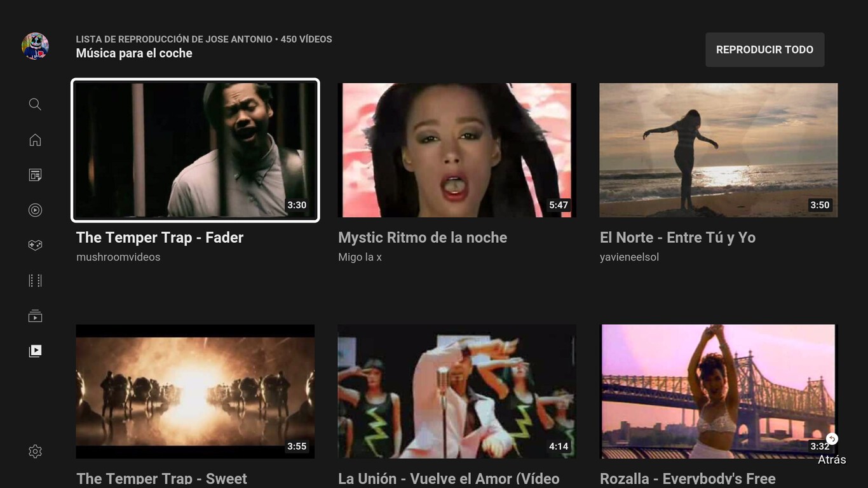Image resolution: width=868 pixels, height=488 pixels.
Task: Click the Atrás back icon
Action: [x=832, y=439]
